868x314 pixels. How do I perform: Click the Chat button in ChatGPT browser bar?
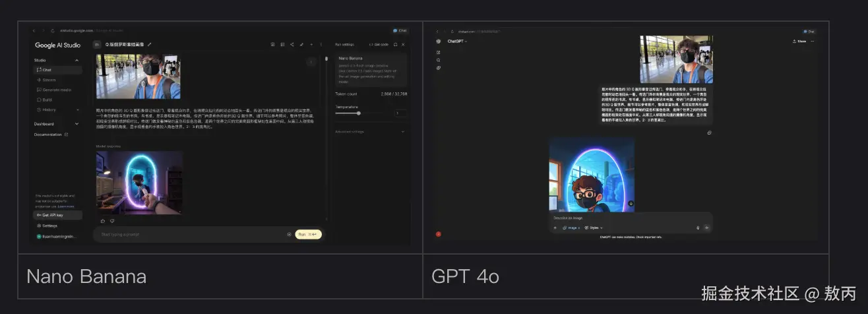[x=809, y=31]
